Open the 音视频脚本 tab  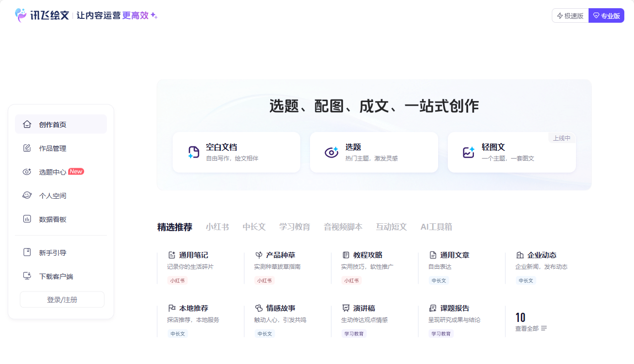click(x=343, y=226)
